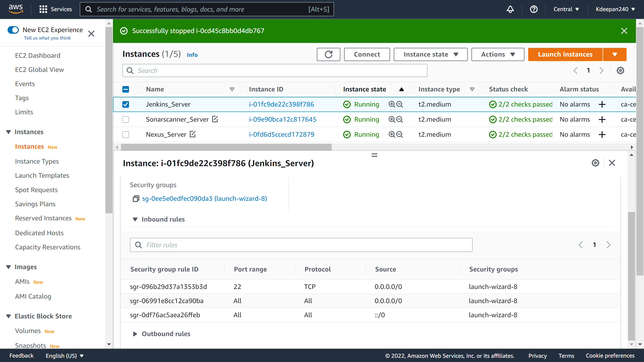
Task: Open the Kdeepan240 account menu
Action: point(615,9)
